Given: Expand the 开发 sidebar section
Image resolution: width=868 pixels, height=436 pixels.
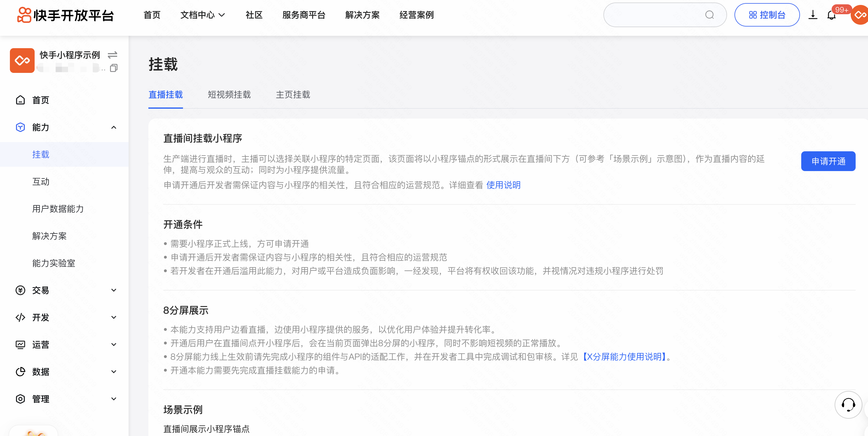Looking at the screenshot, I should 113,317.
